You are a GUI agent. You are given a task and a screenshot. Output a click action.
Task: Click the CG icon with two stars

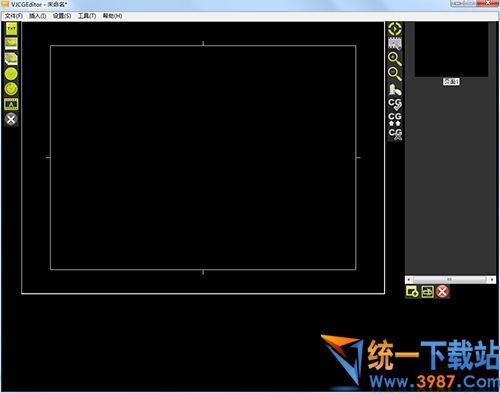point(395,119)
